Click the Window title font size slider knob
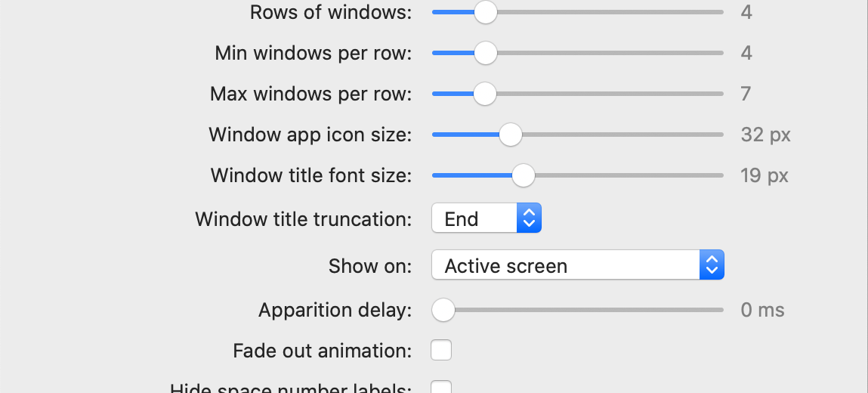The height and width of the screenshot is (393, 868). point(523,176)
